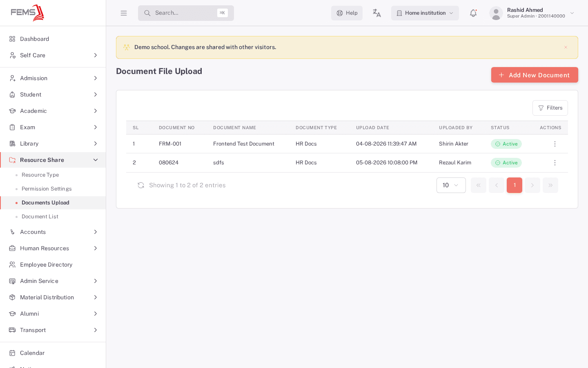Open the notifications bell
The image size is (588, 368).
(473, 13)
